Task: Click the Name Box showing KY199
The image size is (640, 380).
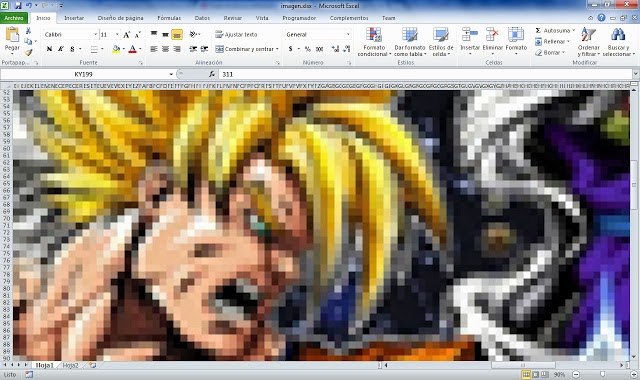Action: coord(84,74)
